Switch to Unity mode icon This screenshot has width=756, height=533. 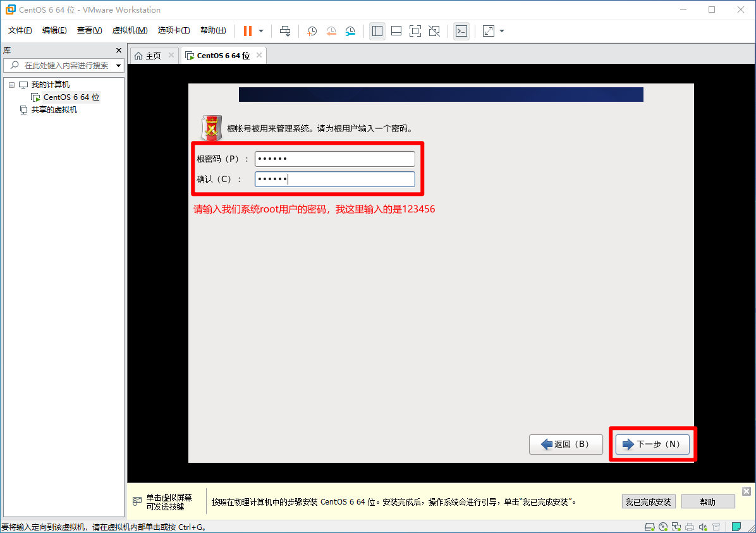pos(434,31)
